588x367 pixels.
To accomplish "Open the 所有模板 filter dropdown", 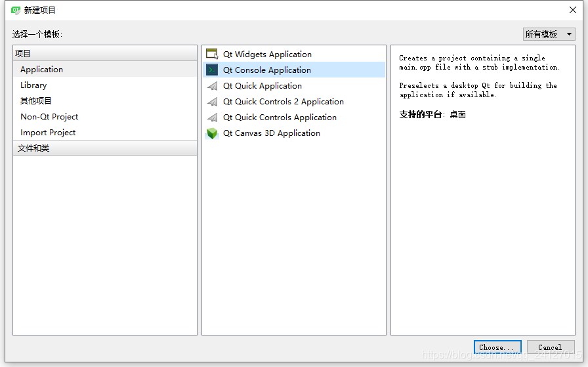I will [549, 34].
